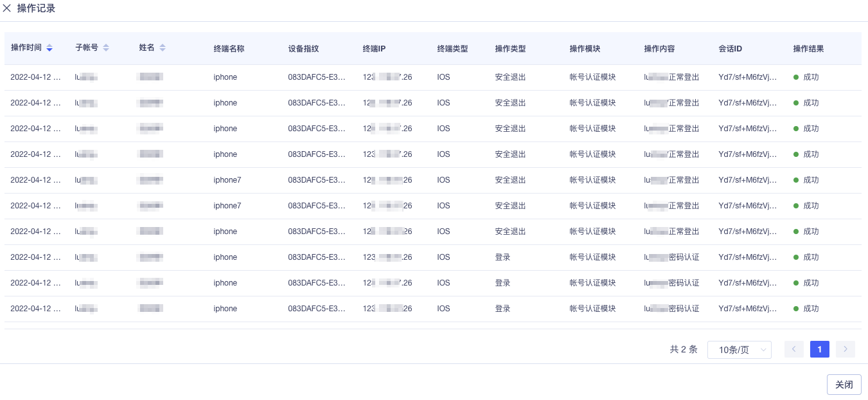Go to previous page arrow
The height and width of the screenshot is (400, 868).
pos(794,349)
